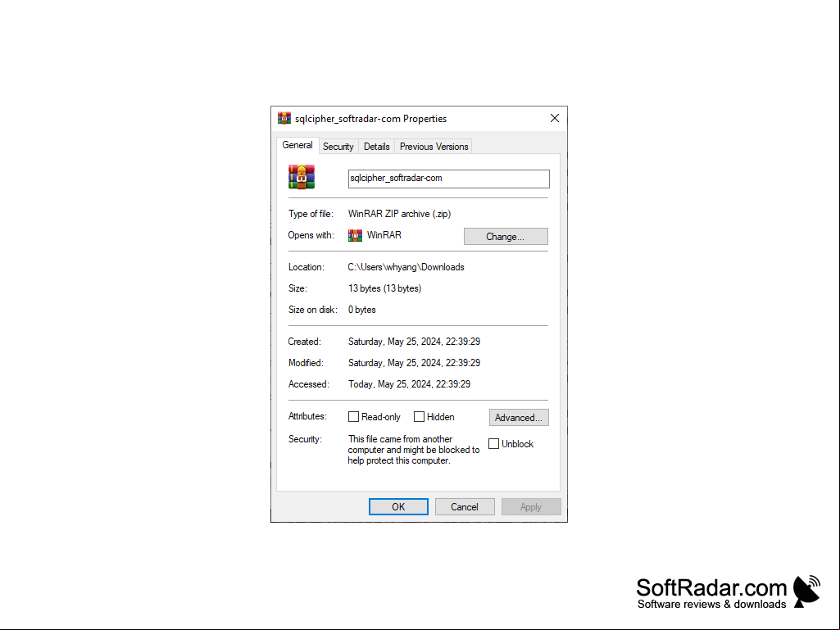Dismiss dialog using the Cancel button

coord(465,507)
